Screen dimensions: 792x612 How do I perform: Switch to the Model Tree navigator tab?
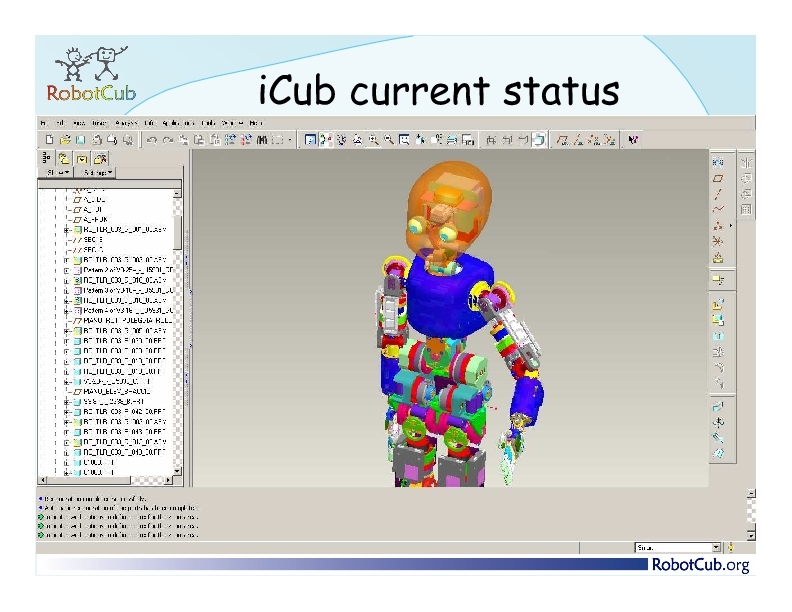(x=46, y=159)
